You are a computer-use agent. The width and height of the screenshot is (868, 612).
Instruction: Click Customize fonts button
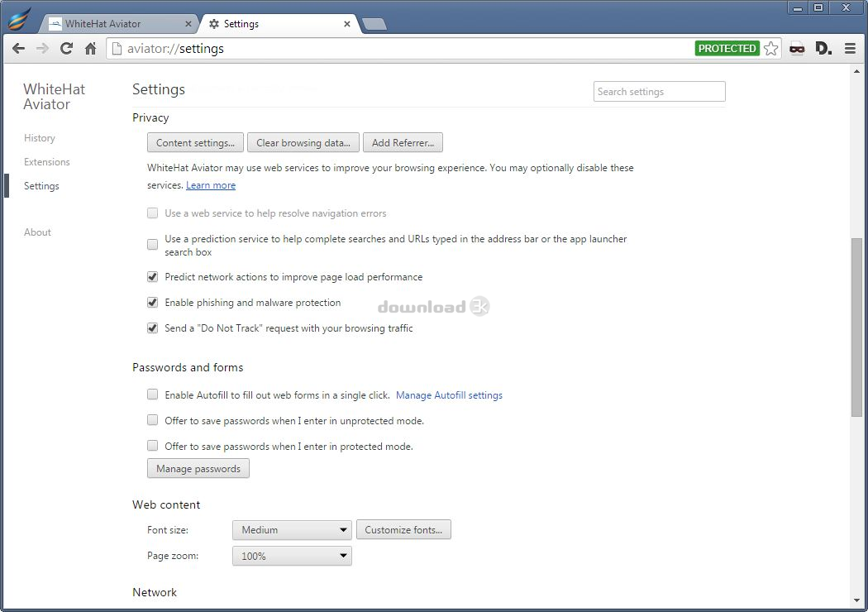pos(403,530)
